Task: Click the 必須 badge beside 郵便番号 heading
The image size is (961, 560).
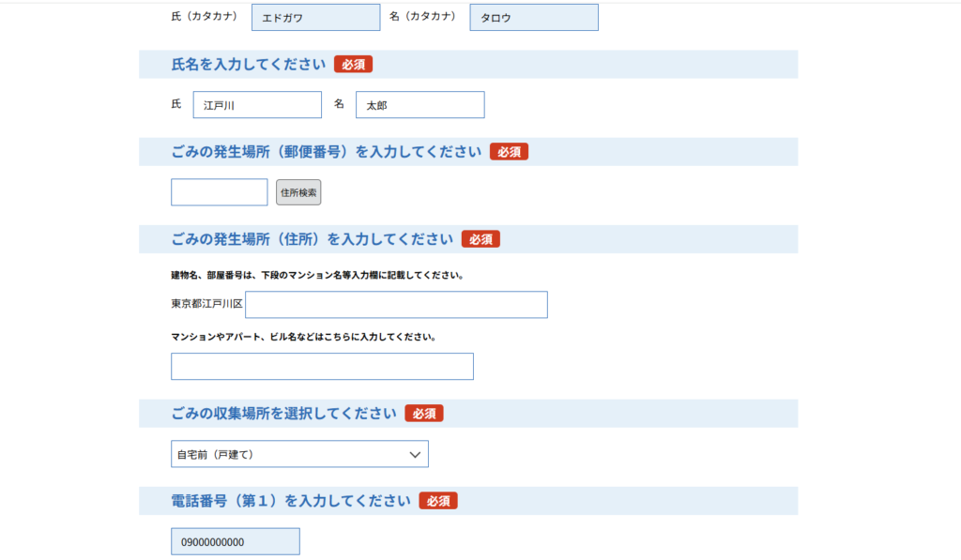Action: pos(509,152)
